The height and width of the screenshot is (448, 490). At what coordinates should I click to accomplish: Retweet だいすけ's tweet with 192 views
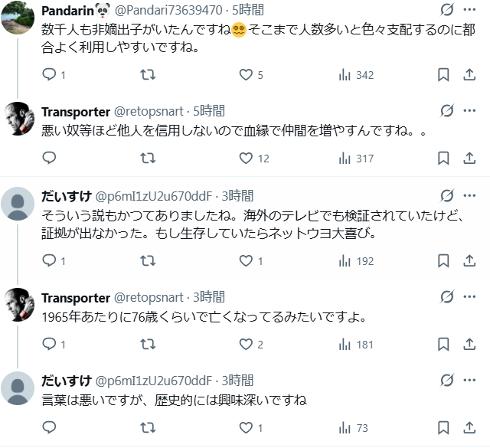(x=148, y=261)
